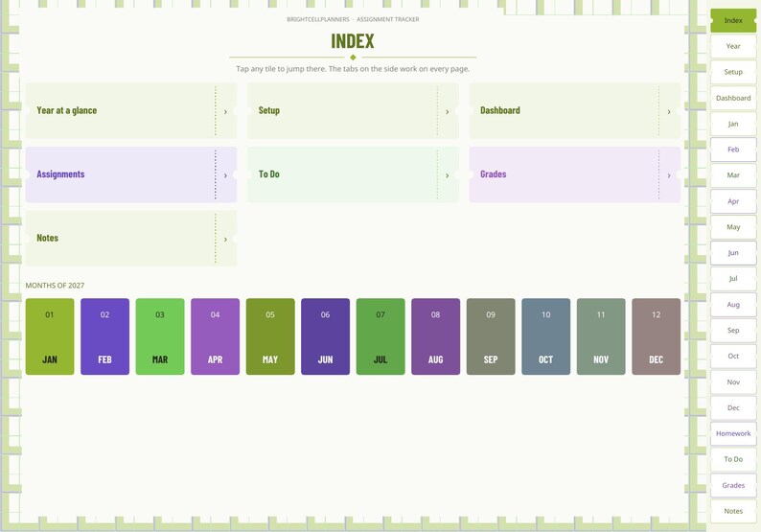Open the Year at a glance tile
761x532 pixels.
pos(131,110)
